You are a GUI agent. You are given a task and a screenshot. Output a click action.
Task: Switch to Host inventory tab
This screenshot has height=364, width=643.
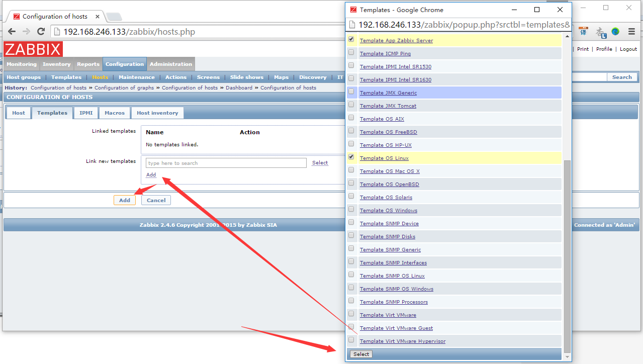click(x=157, y=113)
